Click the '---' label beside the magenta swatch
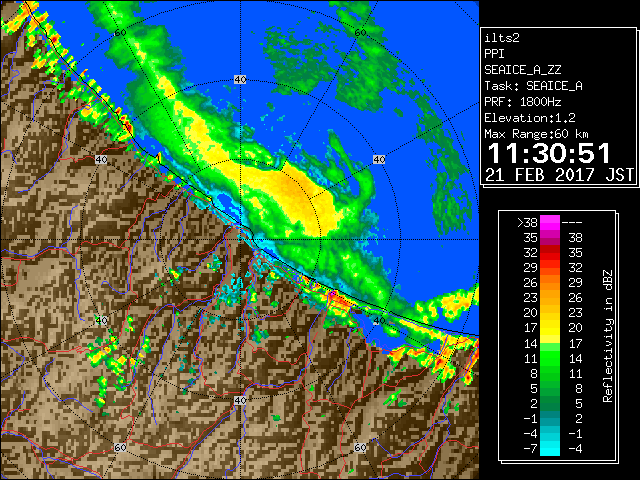The height and width of the screenshot is (480, 640). pyautogui.click(x=572, y=222)
